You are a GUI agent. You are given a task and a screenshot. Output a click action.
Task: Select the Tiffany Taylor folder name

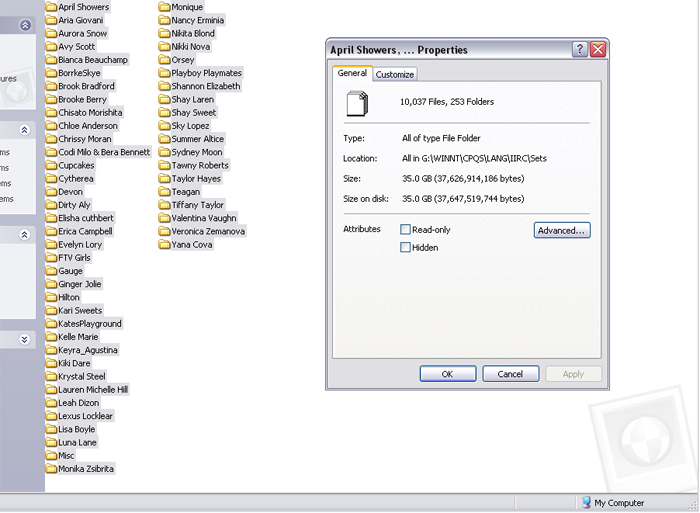(198, 205)
